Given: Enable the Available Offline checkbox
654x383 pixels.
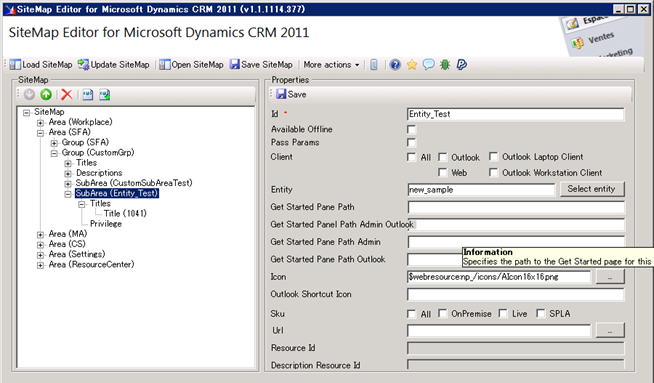Looking at the screenshot, I should (x=412, y=130).
